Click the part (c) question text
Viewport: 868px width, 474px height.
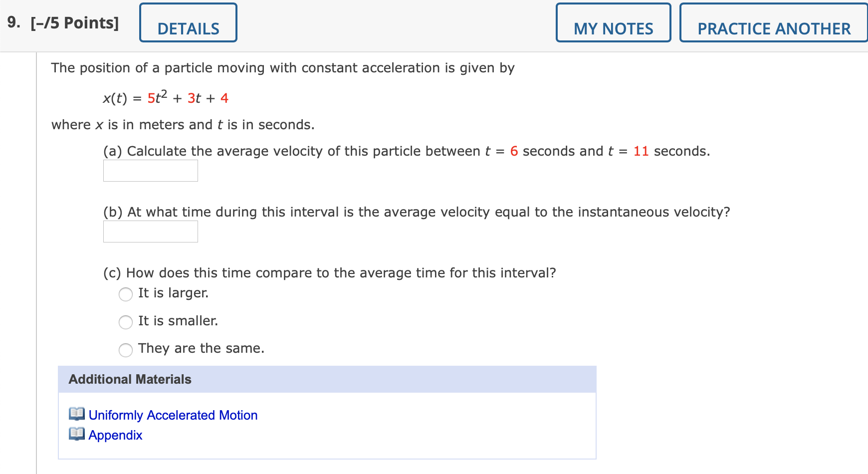pos(329,272)
